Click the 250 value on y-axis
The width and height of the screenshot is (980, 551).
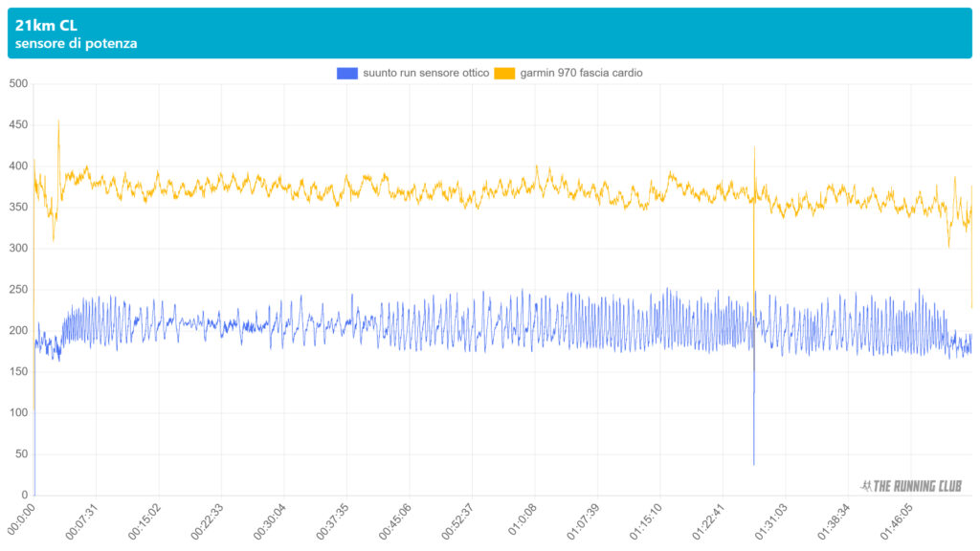point(17,290)
